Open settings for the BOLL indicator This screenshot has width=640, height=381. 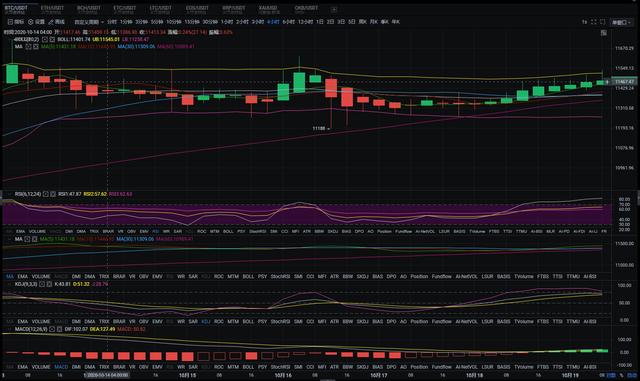point(45,40)
